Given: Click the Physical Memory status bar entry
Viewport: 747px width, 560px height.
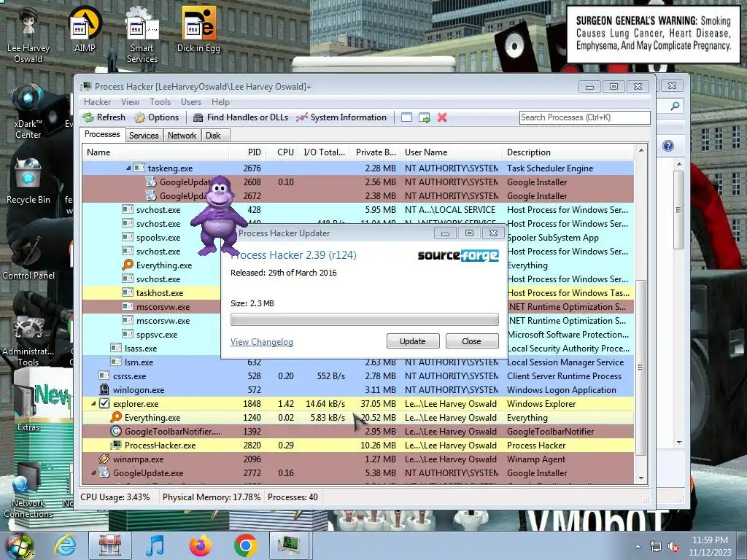Looking at the screenshot, I should 212,497.
